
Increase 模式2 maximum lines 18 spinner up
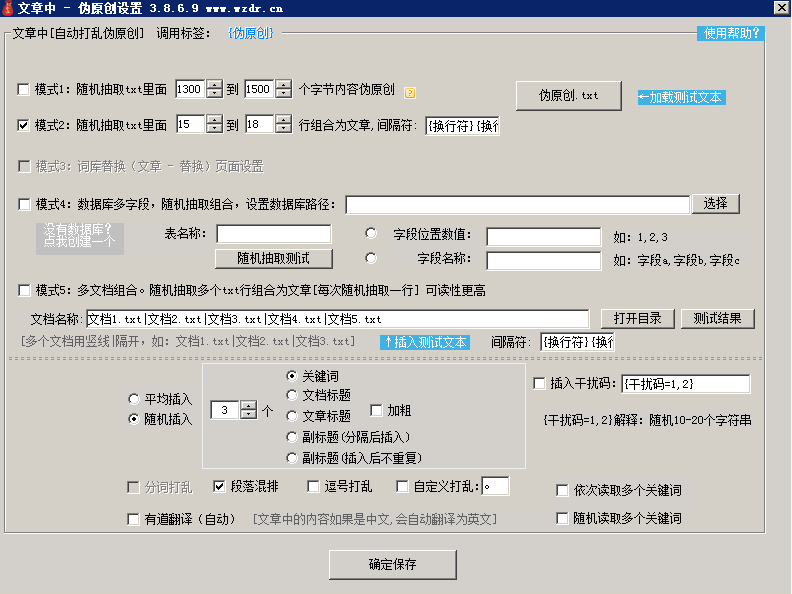click(x=284, y=120)
